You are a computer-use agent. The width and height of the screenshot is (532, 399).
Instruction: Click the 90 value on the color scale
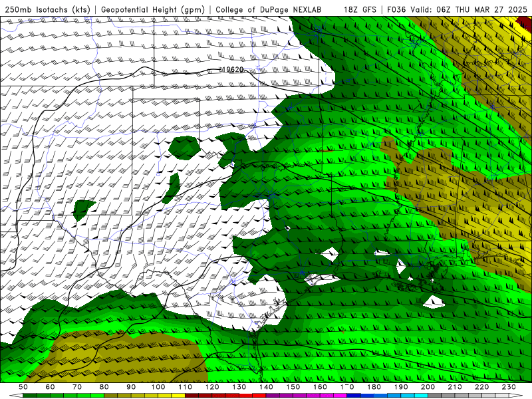(x=131, y=387)
